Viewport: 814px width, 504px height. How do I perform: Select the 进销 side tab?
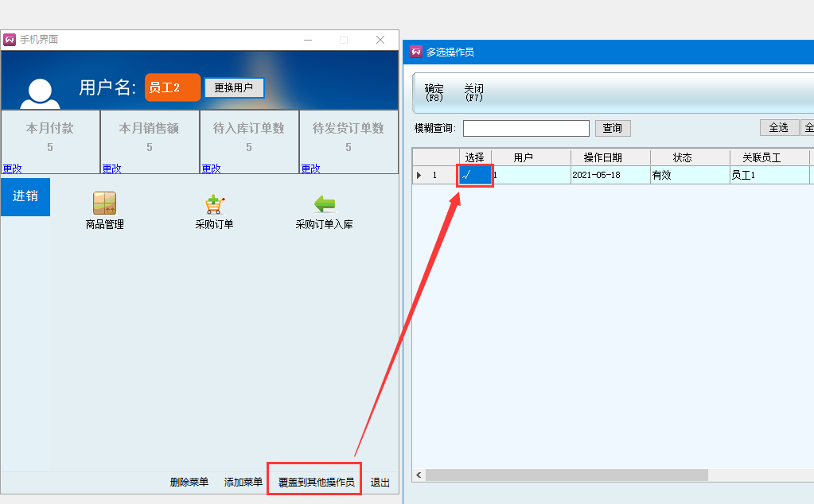click(25, 196)
